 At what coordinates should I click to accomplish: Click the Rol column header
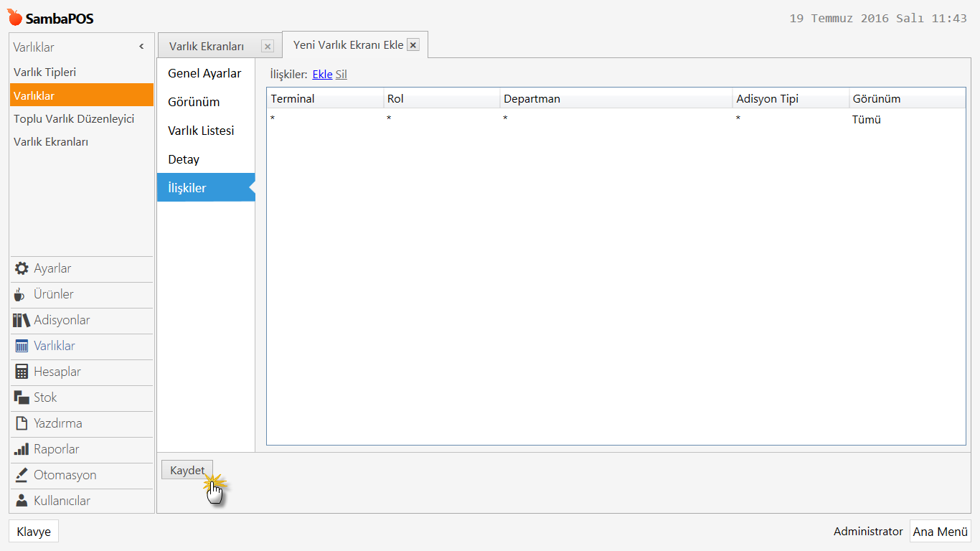click(x=442, y=98)
